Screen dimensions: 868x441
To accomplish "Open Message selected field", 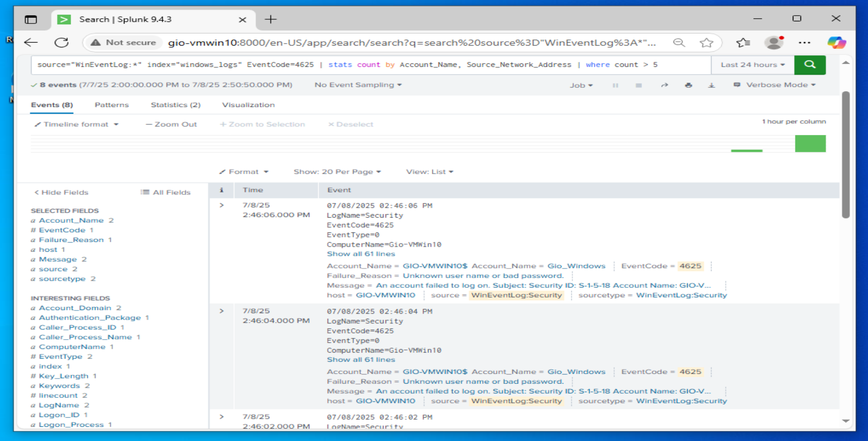I will 58,259.
